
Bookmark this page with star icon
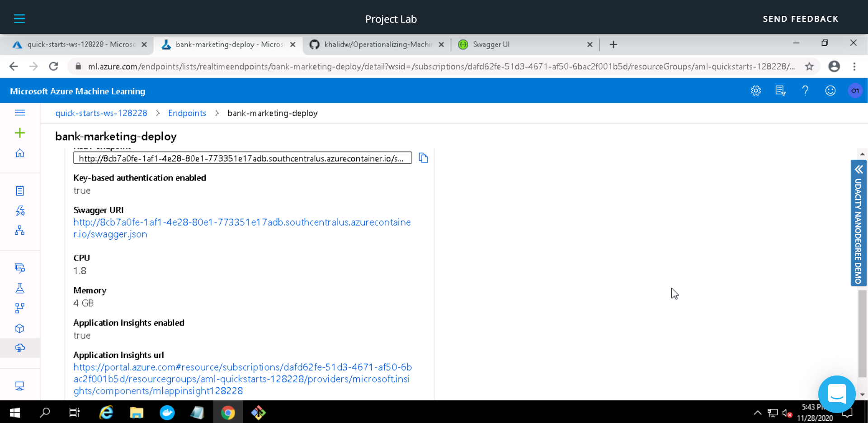809,67
